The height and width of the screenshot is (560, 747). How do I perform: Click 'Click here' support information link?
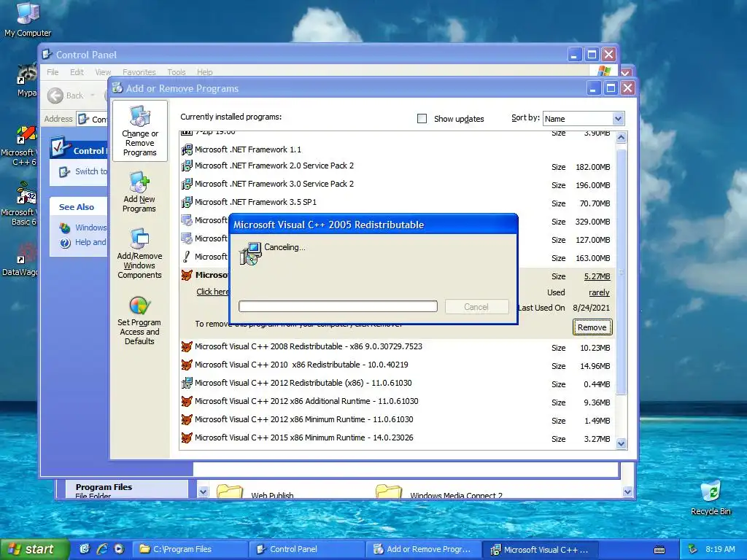[x=212, y=292]
